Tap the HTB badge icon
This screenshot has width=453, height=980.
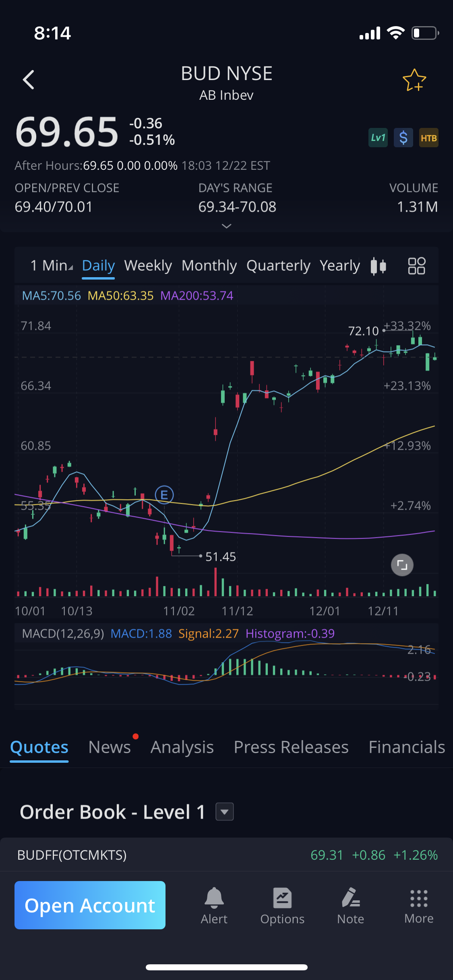(x=428, y=138)
